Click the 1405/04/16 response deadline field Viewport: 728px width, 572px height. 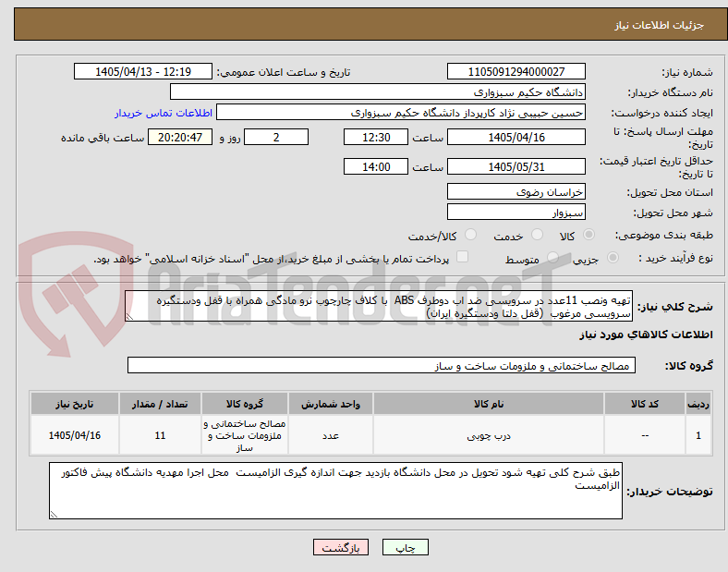(516, 138)
